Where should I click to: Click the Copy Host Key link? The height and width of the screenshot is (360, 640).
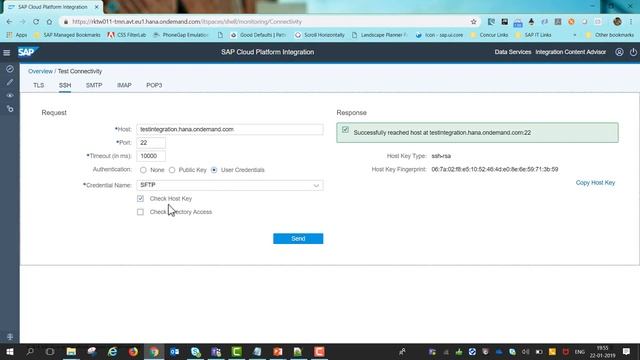[595, 182]
